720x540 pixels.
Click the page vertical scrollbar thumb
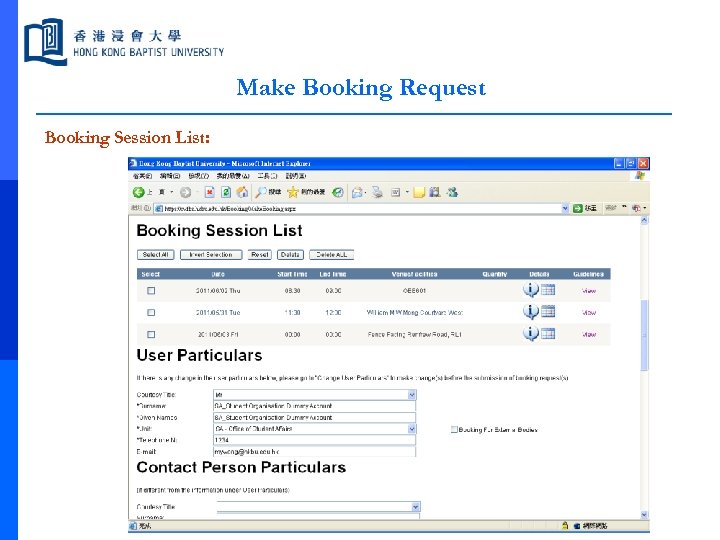coord(644,335)
